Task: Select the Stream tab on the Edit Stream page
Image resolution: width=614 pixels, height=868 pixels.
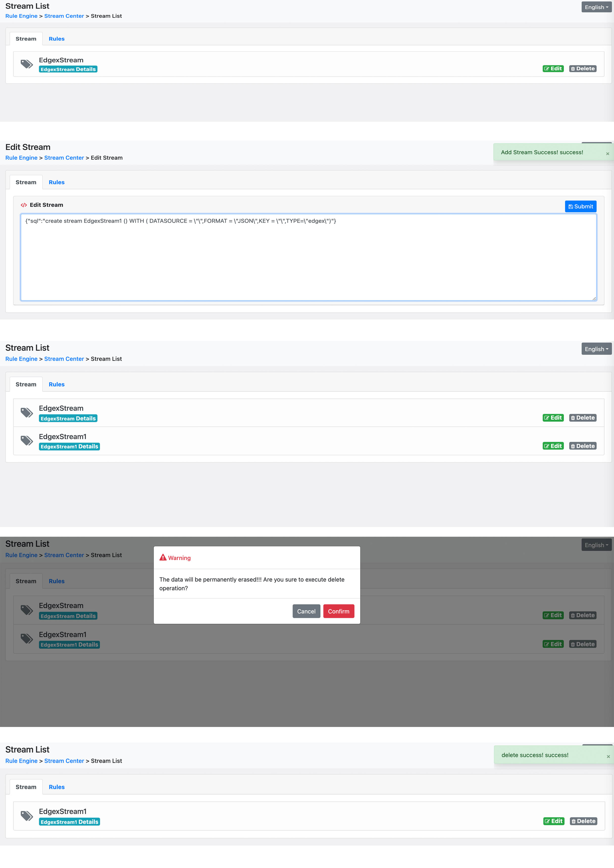Action: click(x=25, y=182)
